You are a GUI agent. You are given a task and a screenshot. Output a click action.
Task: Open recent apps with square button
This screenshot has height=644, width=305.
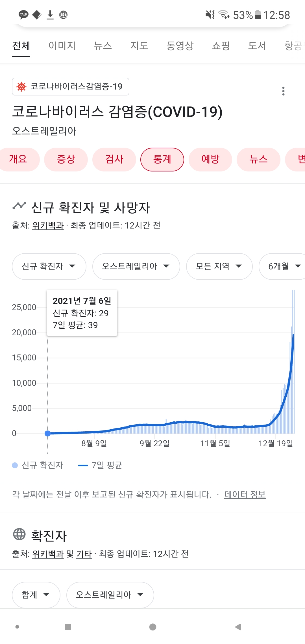pos(68,627)
